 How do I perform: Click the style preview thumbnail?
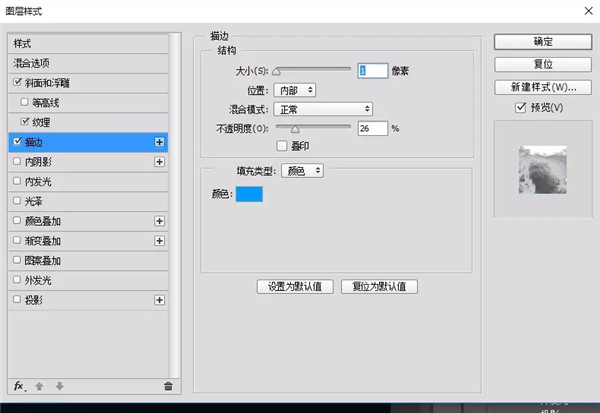pos(543,170)
